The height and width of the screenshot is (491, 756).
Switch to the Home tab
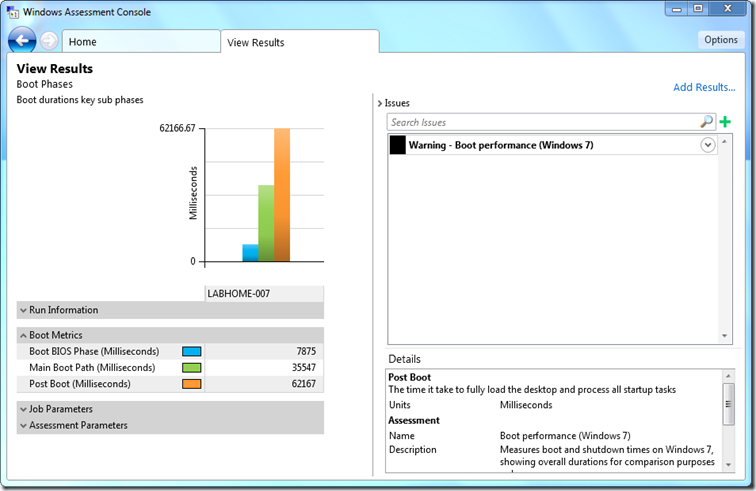pos(140,42)
